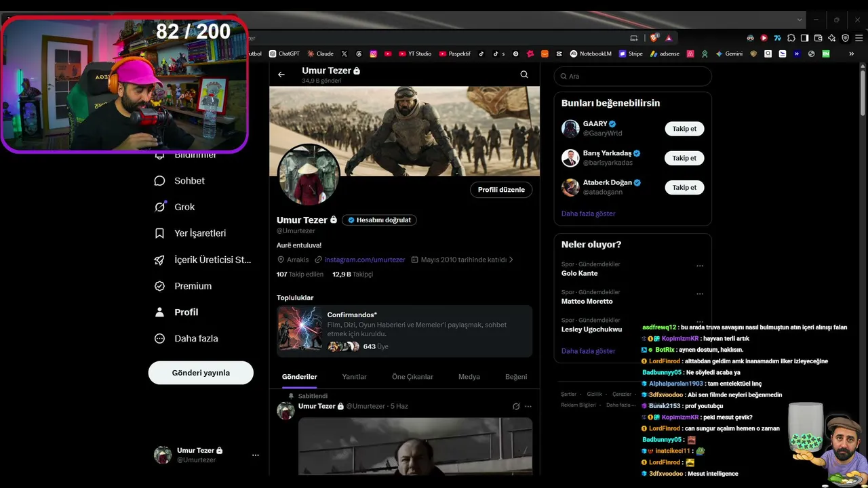
Task: Open the X bookmark icon in bookmarks bar
Action: (344, 54)
